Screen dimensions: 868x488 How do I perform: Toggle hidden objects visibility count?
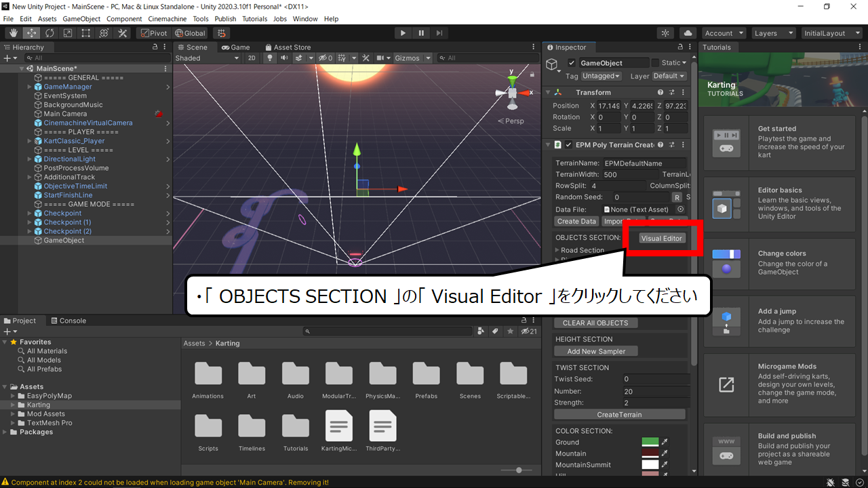click(326, 58)
